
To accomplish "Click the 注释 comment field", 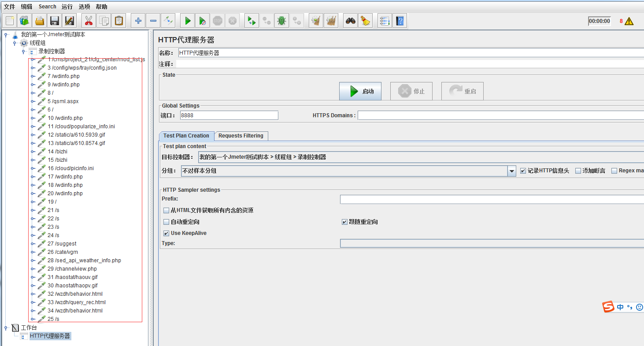I will 410,64.
